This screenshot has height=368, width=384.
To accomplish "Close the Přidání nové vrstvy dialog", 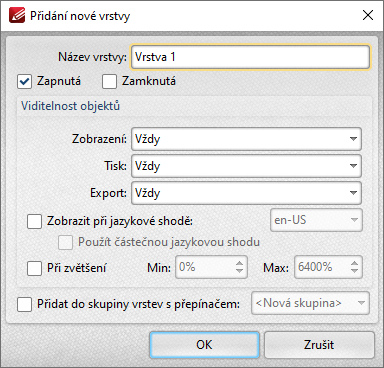I will pos(368,15).
